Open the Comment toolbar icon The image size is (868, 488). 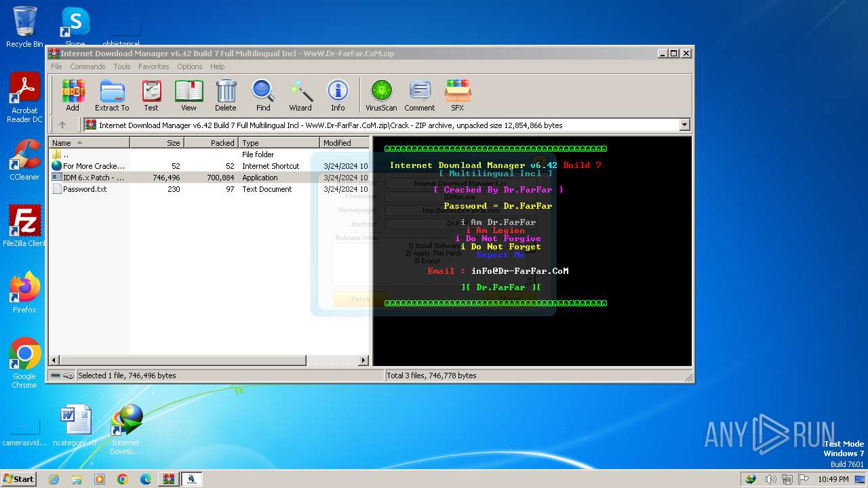tap(420, 96)
